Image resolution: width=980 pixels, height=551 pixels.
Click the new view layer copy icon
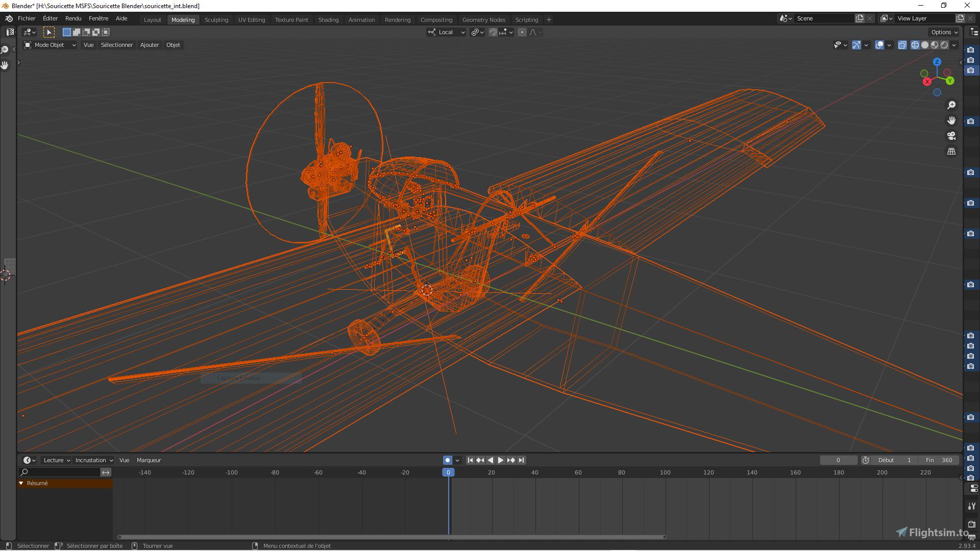960,18
